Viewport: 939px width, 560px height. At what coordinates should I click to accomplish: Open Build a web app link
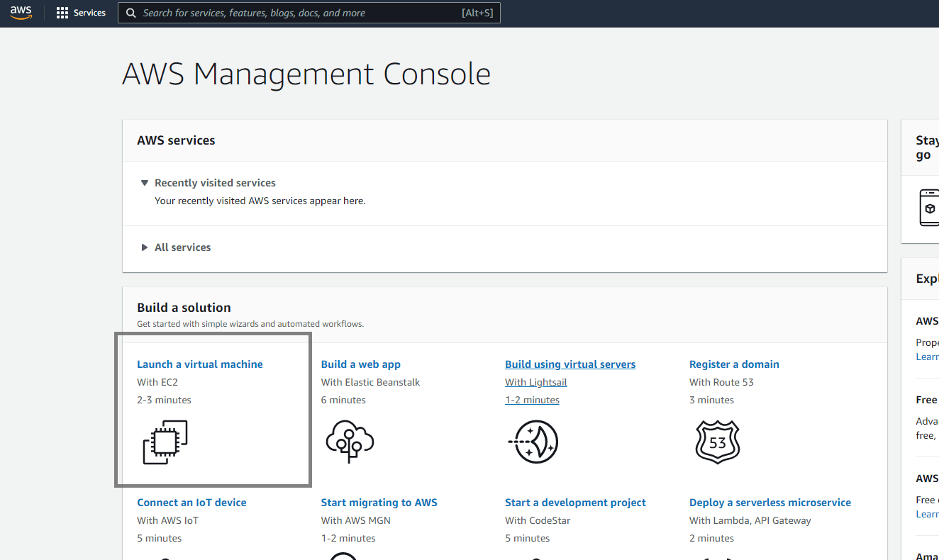(x=361, y=364)
